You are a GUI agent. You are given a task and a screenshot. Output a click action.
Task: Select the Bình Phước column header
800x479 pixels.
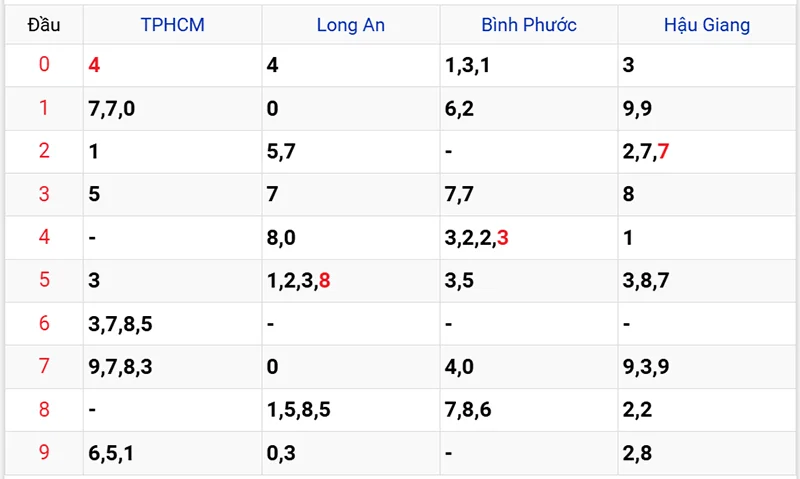click(528, 25)
